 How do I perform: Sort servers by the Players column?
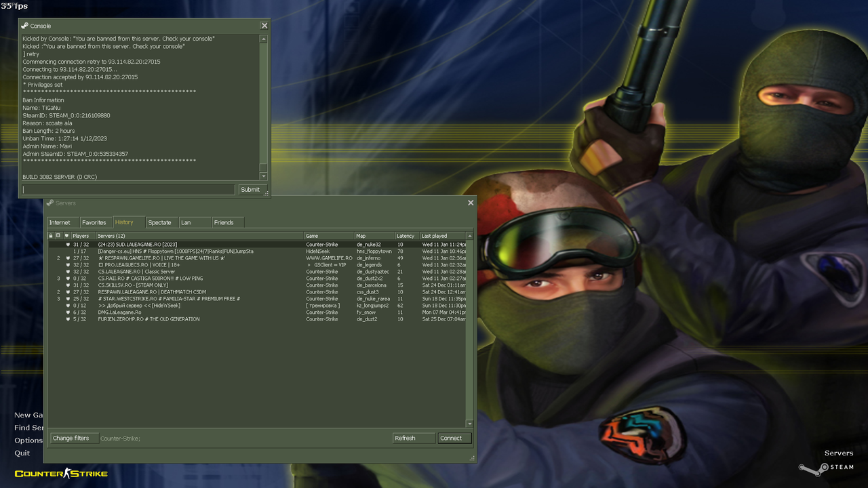tap(83, 236)
